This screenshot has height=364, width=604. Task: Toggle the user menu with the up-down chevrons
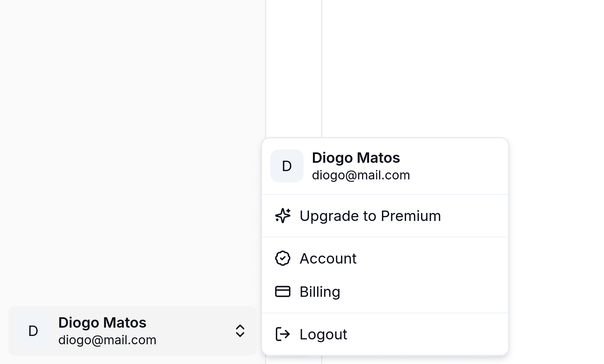point(240,331)
